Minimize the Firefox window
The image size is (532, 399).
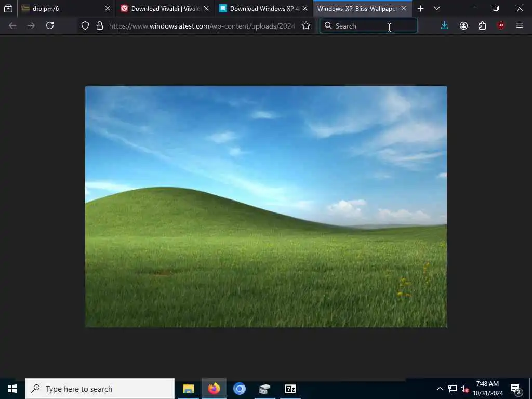pyautogui.click(x=472, y=8)
